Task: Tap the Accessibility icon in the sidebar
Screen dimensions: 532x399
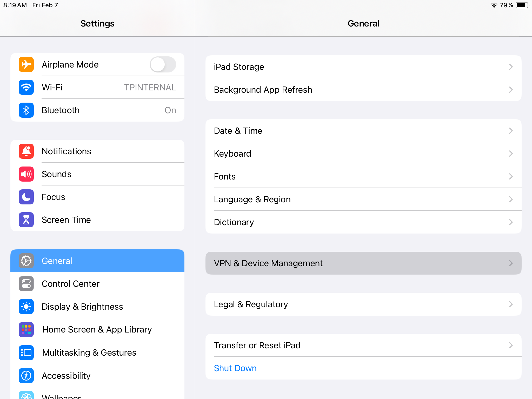Action: pyautogui.click(x=26, y=376)
